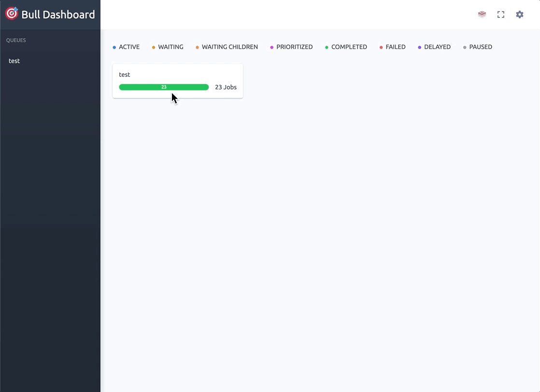This screenshot has height=392, width=540.
Task: Click the WAITING CHILDREN status legend
Action: point(227,47)
